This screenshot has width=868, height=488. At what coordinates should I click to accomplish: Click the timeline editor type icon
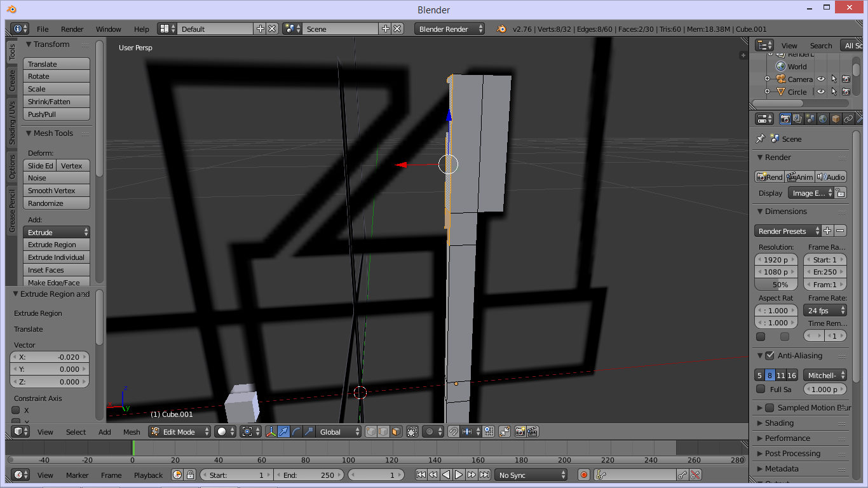coord(21,475)
